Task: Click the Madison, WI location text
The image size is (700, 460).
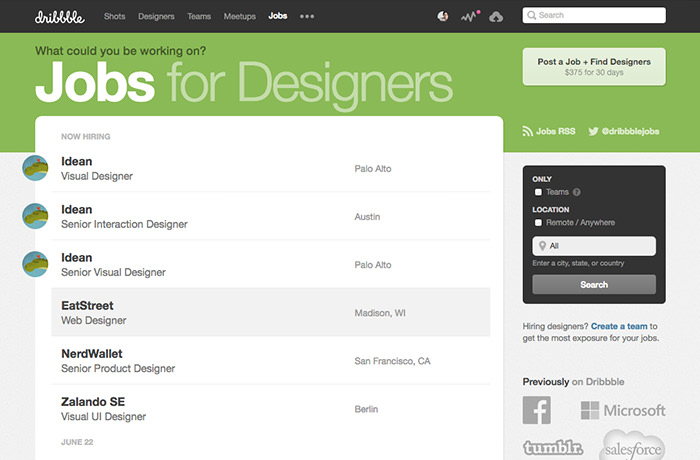Action: 380,313
